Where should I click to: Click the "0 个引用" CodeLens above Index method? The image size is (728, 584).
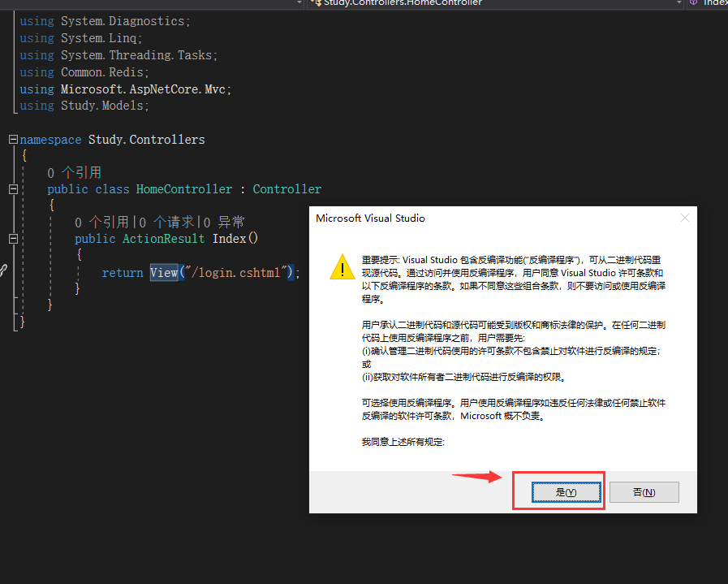pos(101,222)
